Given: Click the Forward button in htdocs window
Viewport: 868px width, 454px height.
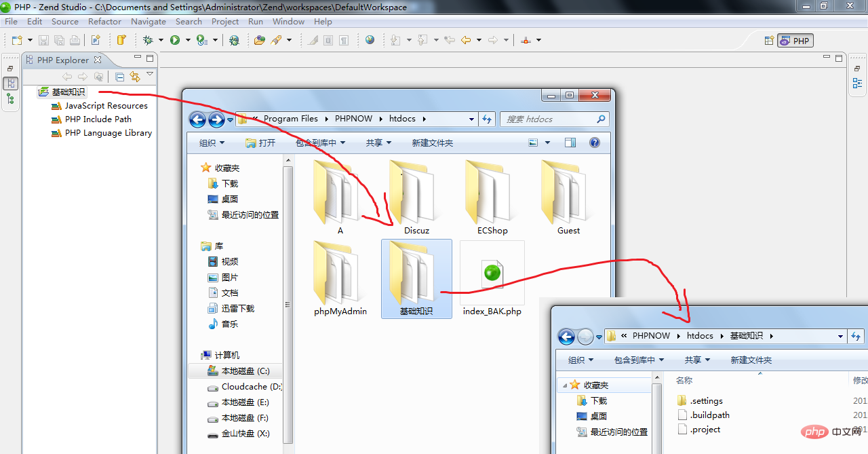Looking at the screenshot, I should [x=216, y=120].
